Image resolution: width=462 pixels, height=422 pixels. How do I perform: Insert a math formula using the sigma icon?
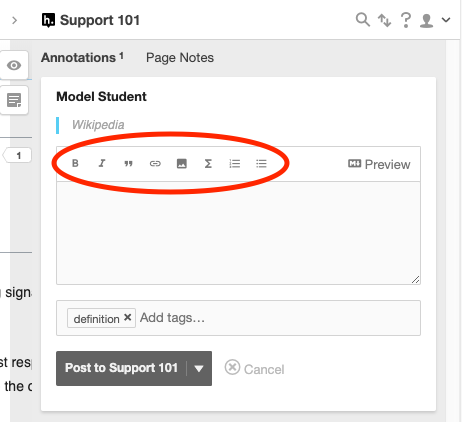pos(208,164)
